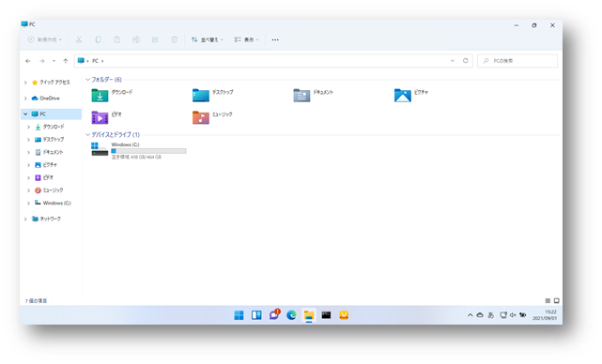
Task: Click the Rename icon in toolbar
Action: pyautogui.click(x=136, y=39)
